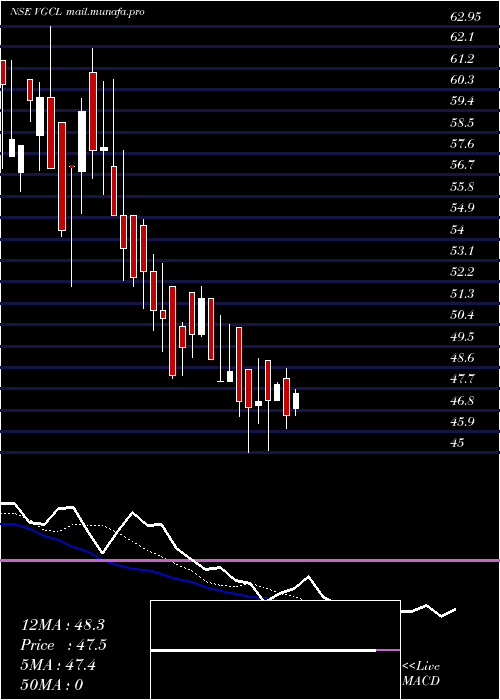
Task: Click the 5MA : 47.4 readout
Action: tap(58, 665)
